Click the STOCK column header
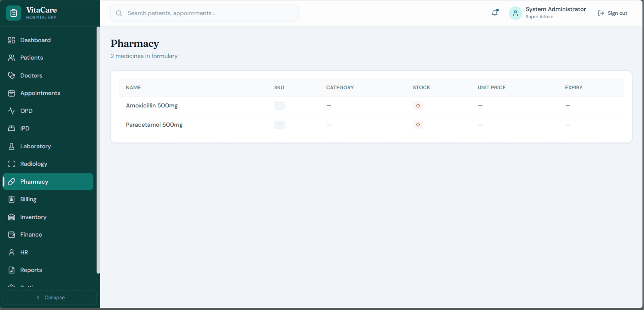Screen dimensions: 644x310 pyautogui.click(x=421, y=88)
